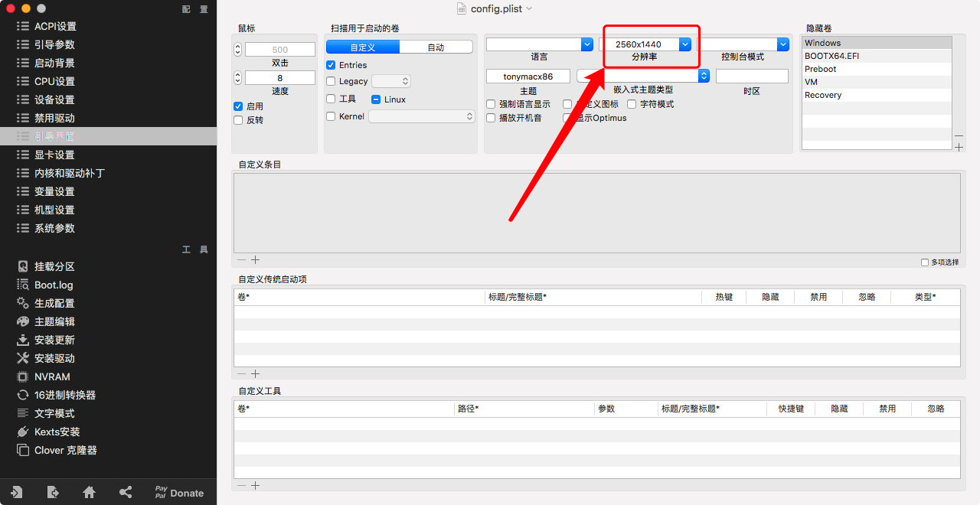The width and height of the screenshot is (980, 505).
Task: Click the share icon in sidebar footer
Action: pyautogui.click(x=126, y=492)
